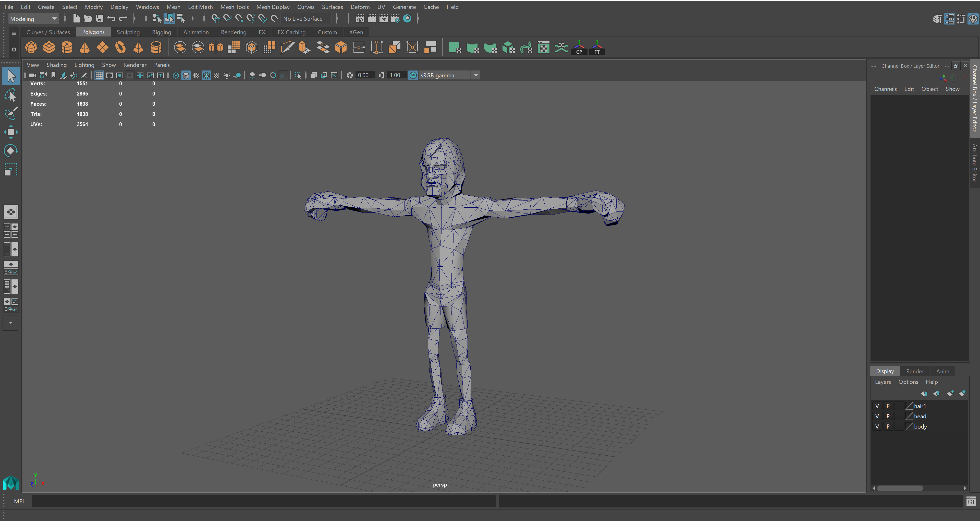This screenshot has height=521, width=980.
Task: Select the polygon sphere primitive icon
Action: (x=31, y=48)
